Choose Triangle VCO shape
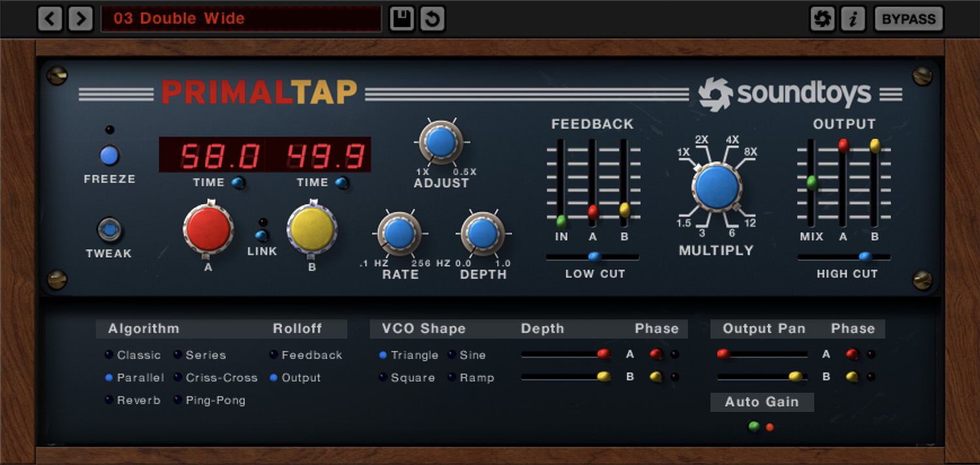The width and height of the screenshot is (980, 465). pyautogui.click(x=408, y=355)
